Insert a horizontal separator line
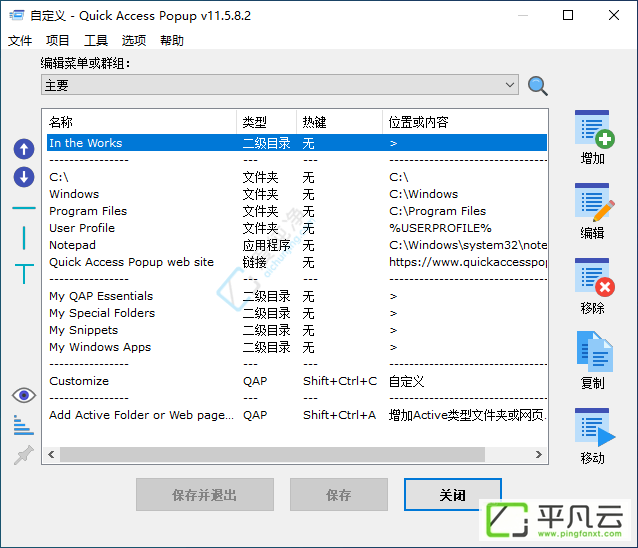 24,208
